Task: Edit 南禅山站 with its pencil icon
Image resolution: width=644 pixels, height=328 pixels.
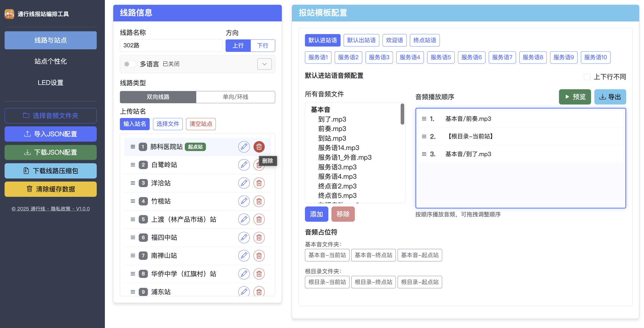Action: click(244, 256)
